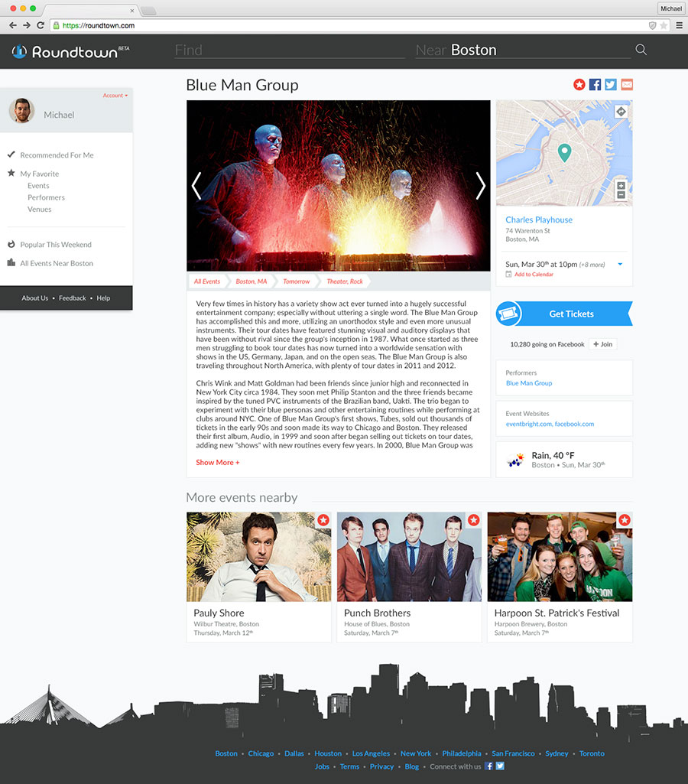Open Pauly Shore event thumbnail
This screenshot has width=688, height=784.
pyautogui.click(x=259, y=557)
